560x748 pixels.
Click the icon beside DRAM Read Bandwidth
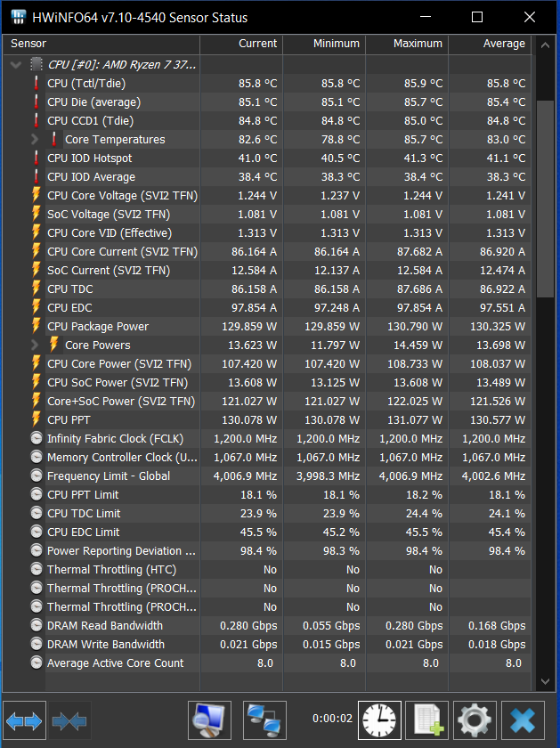pyautogui.click(x=37, y=625)
